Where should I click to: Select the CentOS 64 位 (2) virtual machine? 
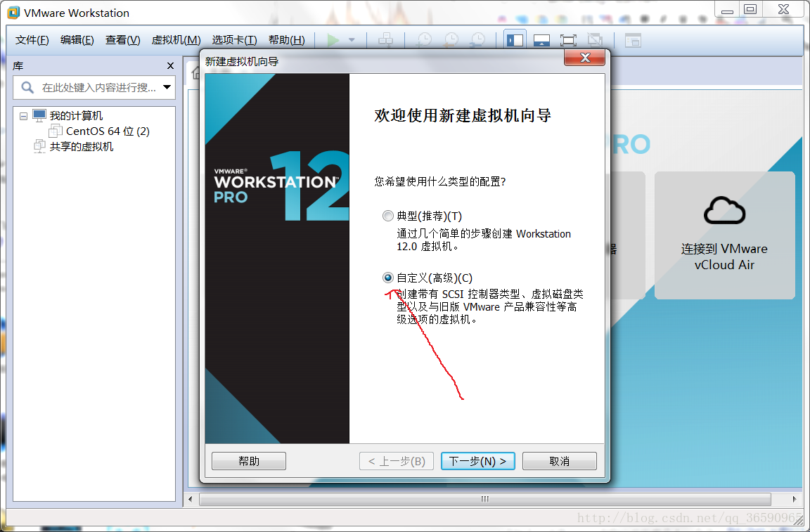tap(108, 131)
